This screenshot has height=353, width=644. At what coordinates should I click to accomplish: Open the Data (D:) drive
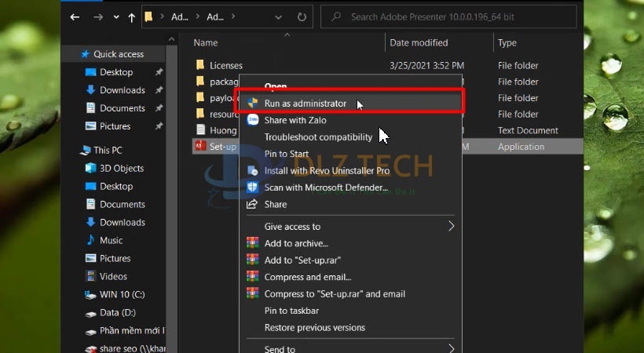[118, 313]
